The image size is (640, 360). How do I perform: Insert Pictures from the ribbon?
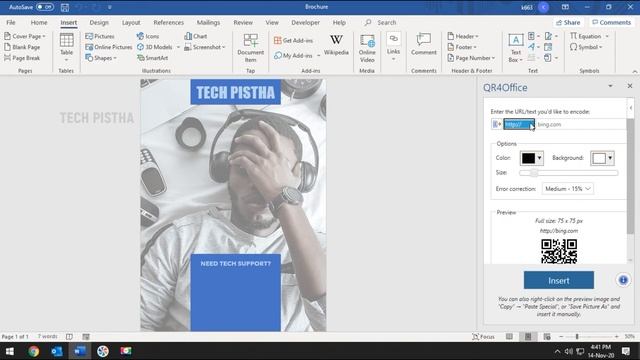tap(100, 36)
